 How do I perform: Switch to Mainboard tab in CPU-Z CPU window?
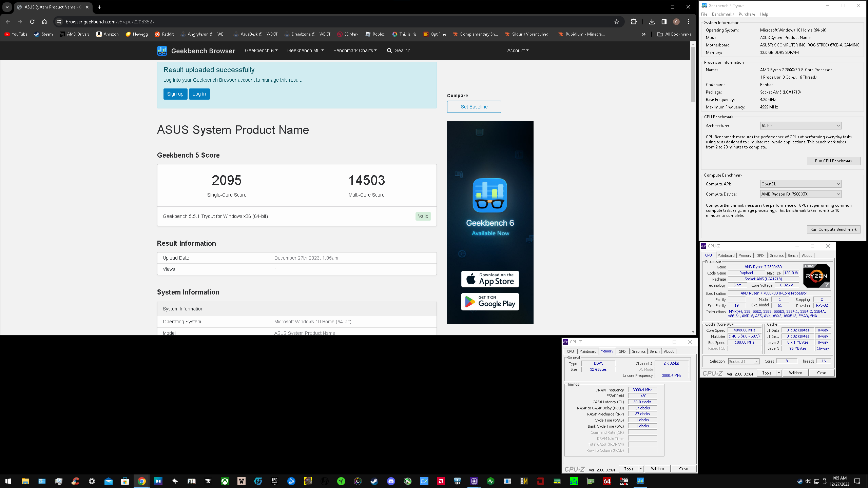click(x=726, y=256)
